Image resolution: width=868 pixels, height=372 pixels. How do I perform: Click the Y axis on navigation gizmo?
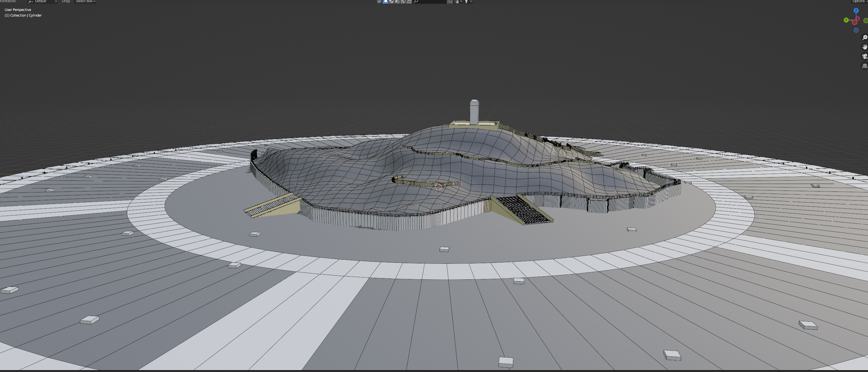click(846, 20)
